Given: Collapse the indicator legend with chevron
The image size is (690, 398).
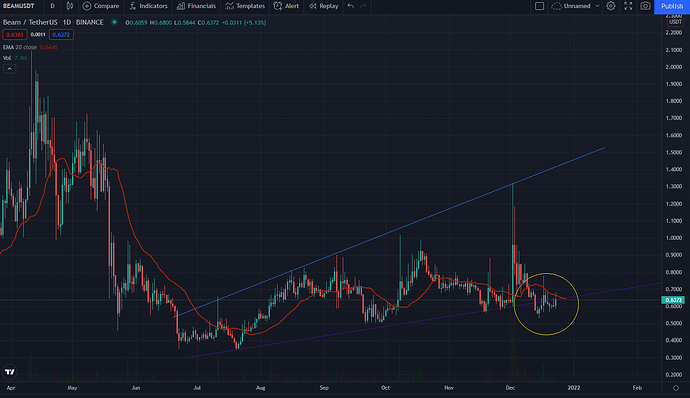Looking at the screenshot, I should tap(9, 69).
